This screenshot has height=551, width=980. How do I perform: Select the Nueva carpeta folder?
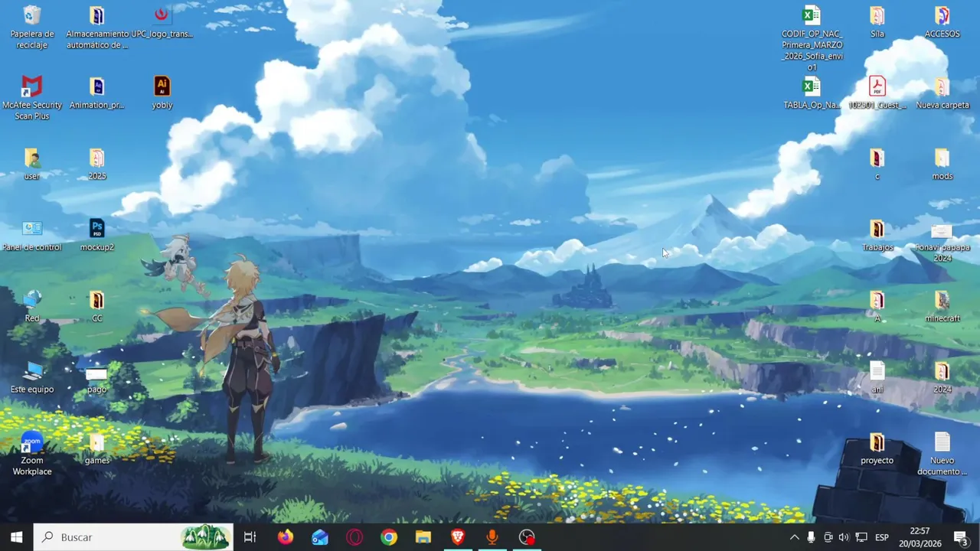pos(942,93)
